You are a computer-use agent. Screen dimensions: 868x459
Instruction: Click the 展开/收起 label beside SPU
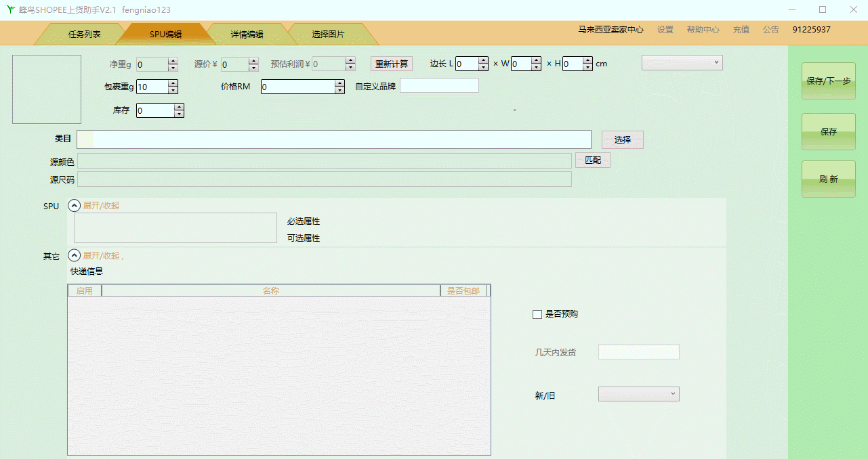pyautogui.click(x=101, y=206)
